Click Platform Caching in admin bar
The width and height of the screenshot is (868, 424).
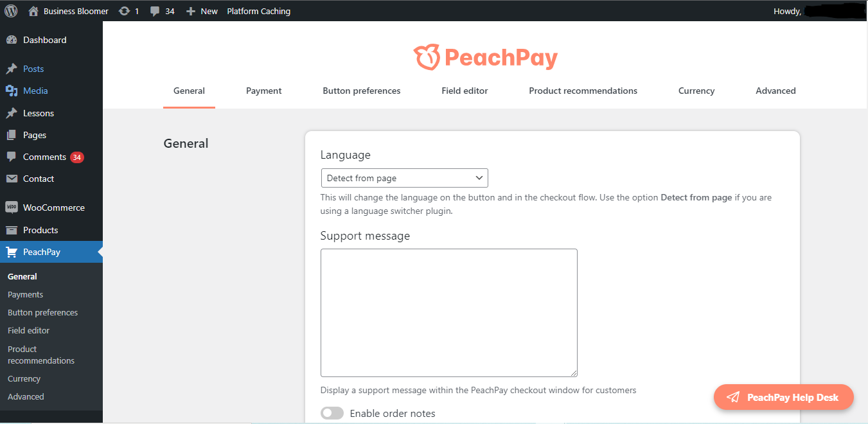point(259,11)
